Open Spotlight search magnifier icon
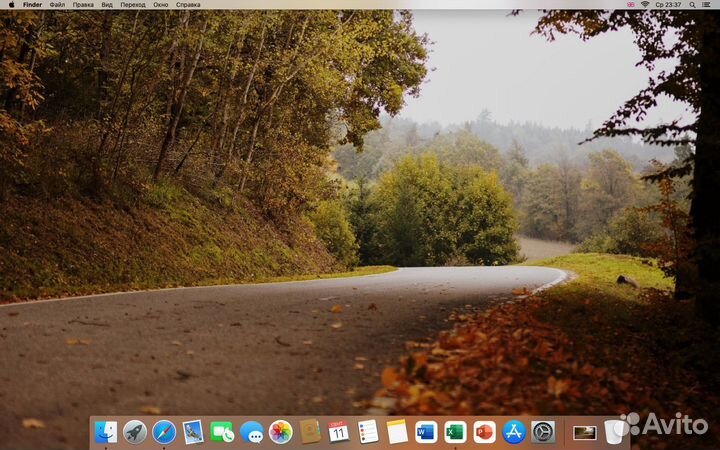 692,5
